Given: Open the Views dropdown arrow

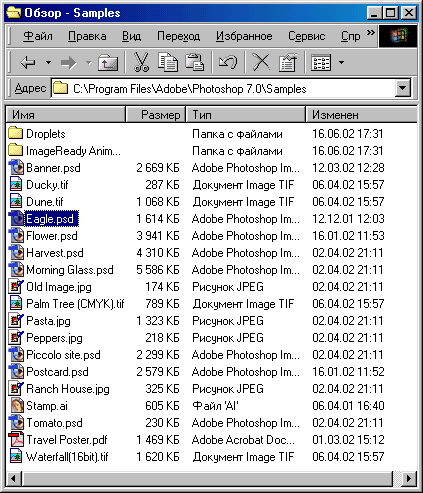Looking at the screenshot, I should tap(341, 62).
